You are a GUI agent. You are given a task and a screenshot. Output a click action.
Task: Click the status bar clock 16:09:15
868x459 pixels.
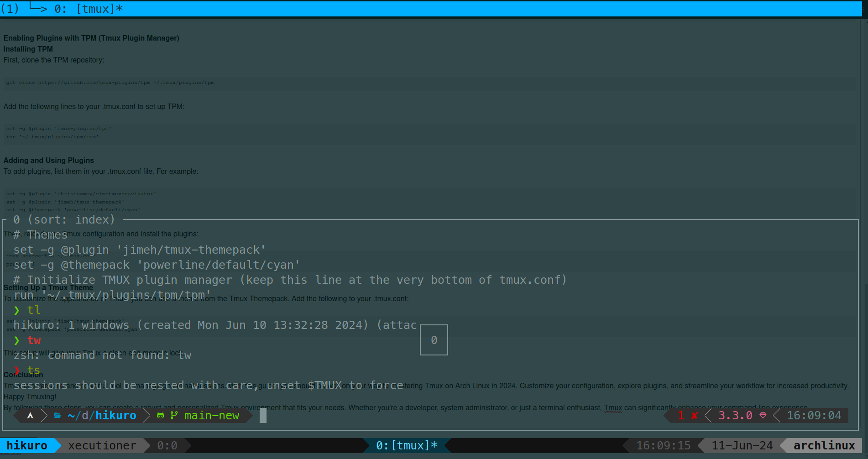point(664,446)
